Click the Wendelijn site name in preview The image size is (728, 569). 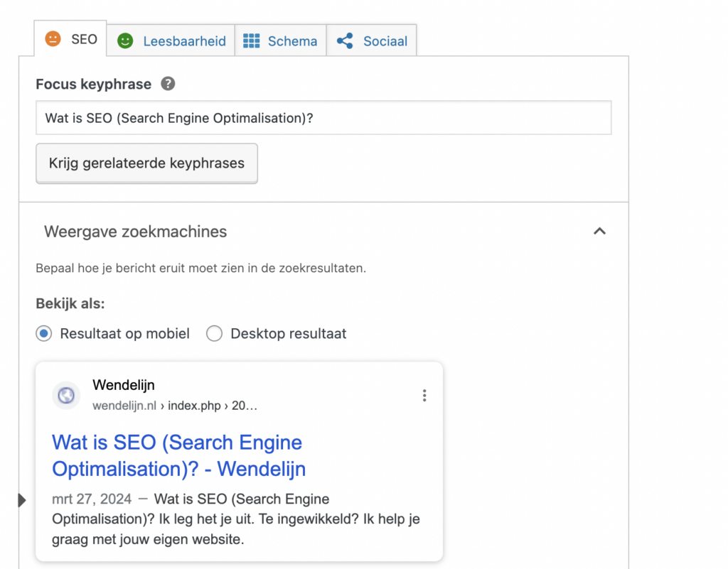[x=124, y=385]
